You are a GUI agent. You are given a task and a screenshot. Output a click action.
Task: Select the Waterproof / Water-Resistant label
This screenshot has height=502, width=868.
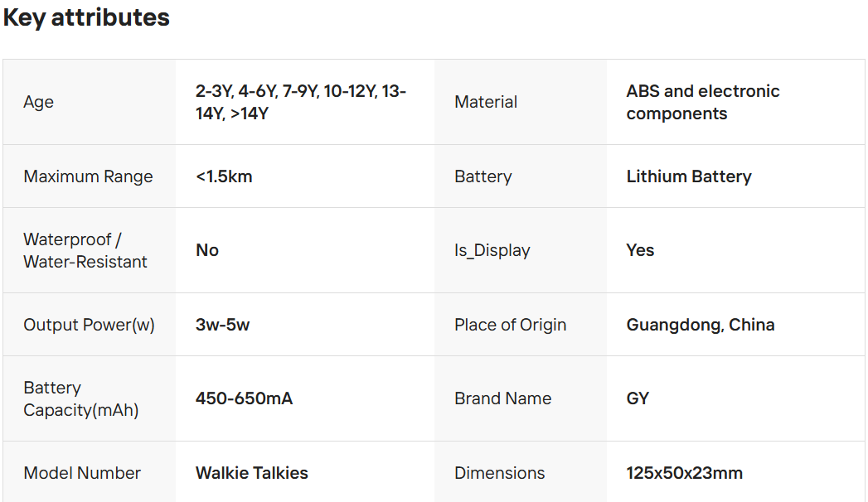85,250
